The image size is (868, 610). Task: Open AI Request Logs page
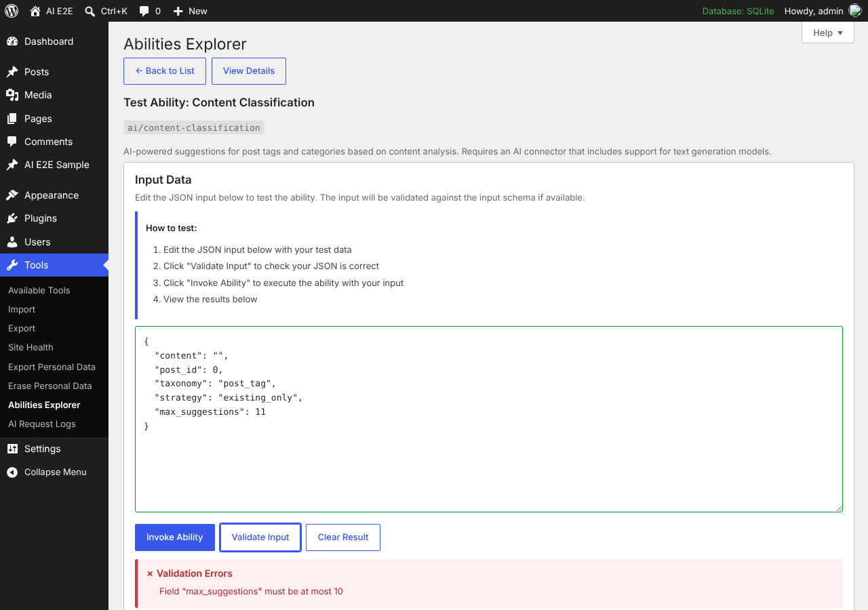click(42, 424)
